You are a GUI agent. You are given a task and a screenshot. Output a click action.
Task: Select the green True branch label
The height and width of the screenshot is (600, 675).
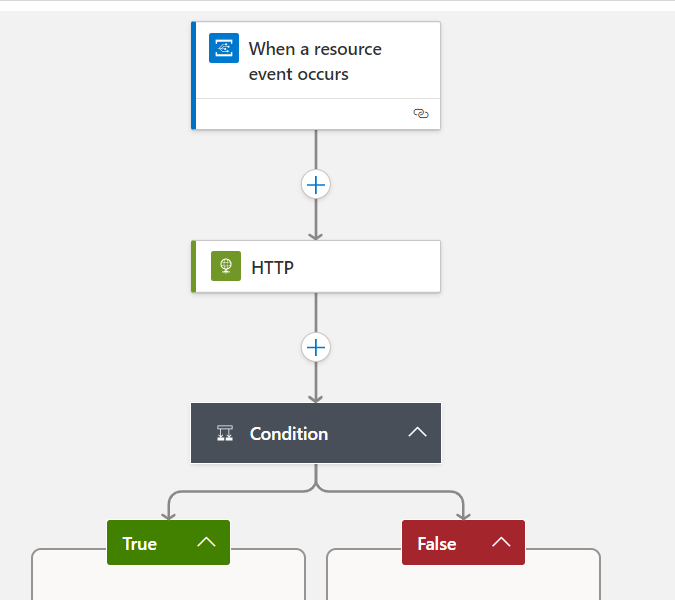(x=139, y=544)
